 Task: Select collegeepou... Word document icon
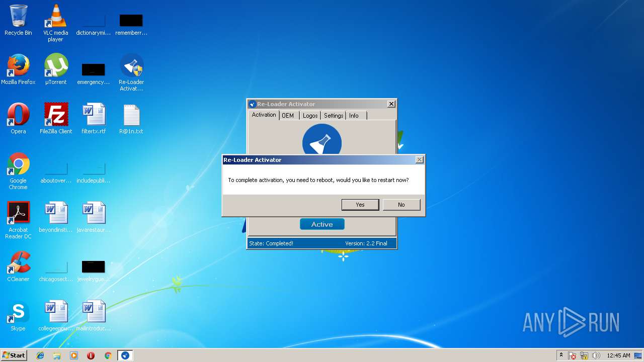click(x=56, y=316)
